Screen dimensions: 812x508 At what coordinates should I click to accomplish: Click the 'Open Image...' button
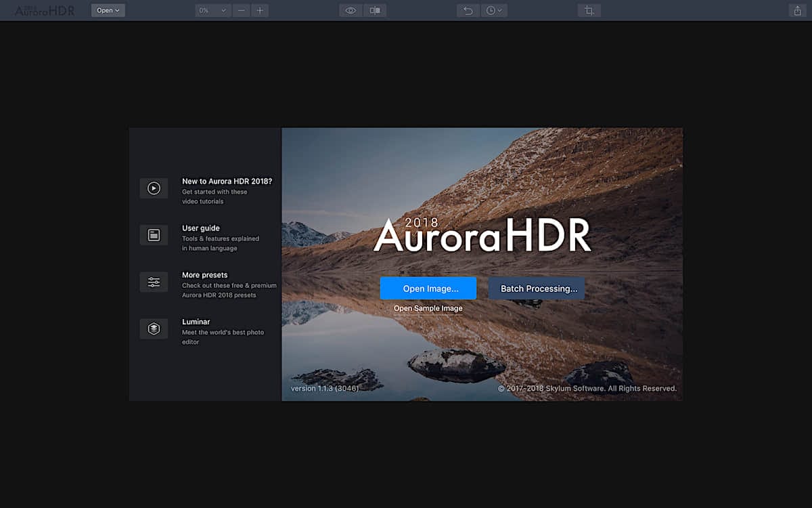[428, 289]
